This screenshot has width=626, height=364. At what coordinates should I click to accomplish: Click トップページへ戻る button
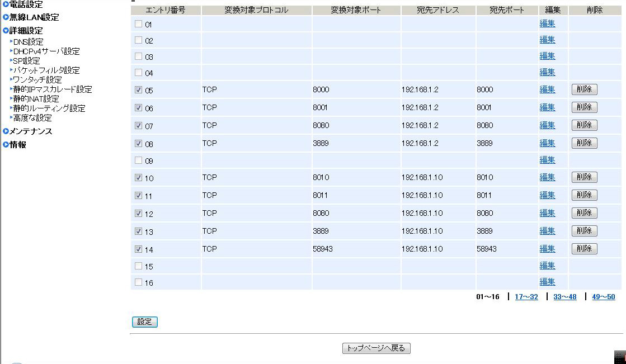[376, 348]
